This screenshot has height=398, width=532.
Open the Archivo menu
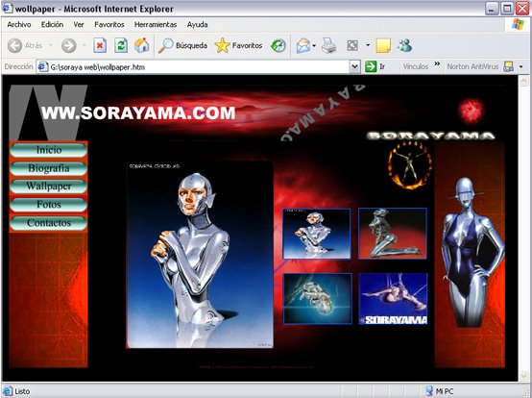click(19, 24)
